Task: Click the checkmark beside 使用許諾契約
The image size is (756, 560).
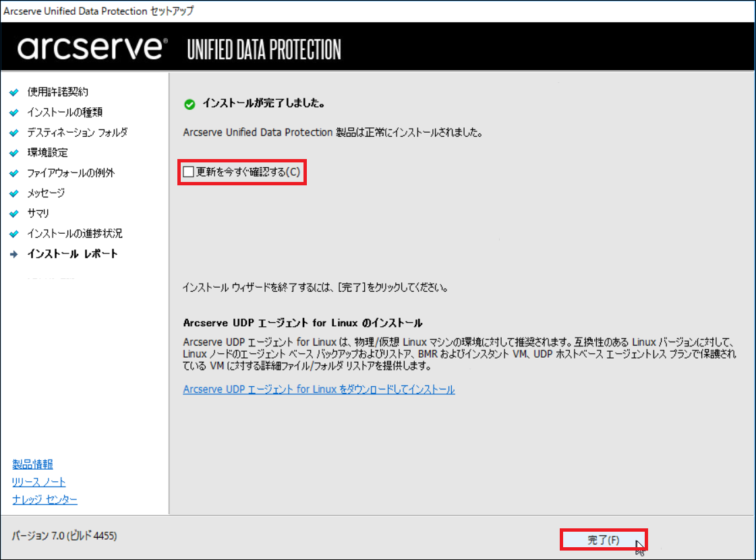Action: tap(14, 92)
